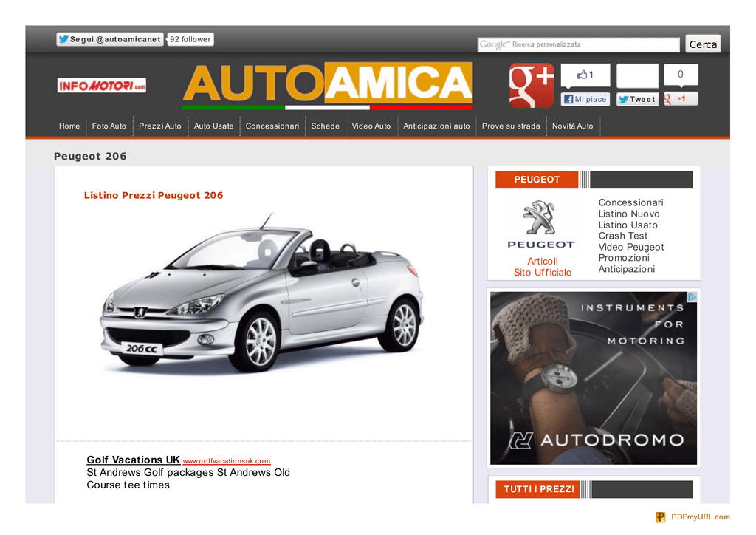
Task: Click the Twitter Segui @autoamicanet button
Action: pyautogui.click(x=110, y=39)
